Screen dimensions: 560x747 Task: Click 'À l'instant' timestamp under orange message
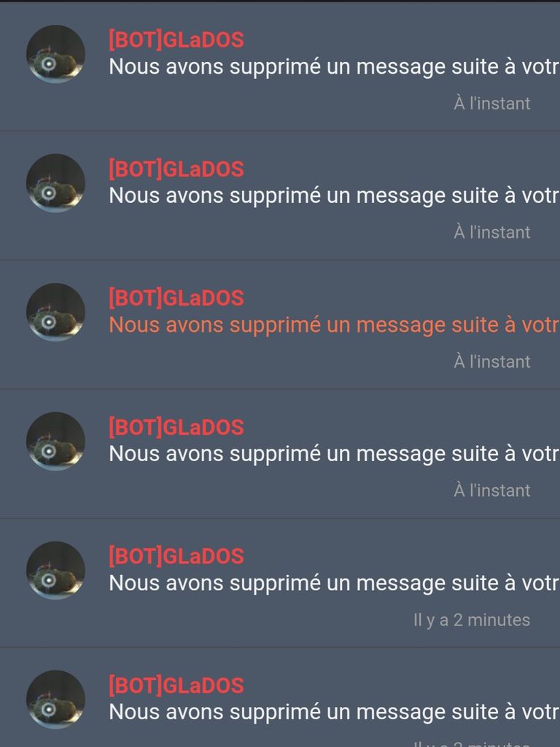[x=492, y=361]
